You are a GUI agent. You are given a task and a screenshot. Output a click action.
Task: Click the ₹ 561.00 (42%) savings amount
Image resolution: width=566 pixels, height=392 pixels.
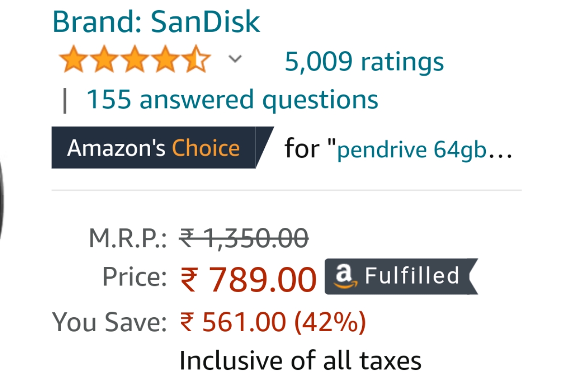coord(273,321)
